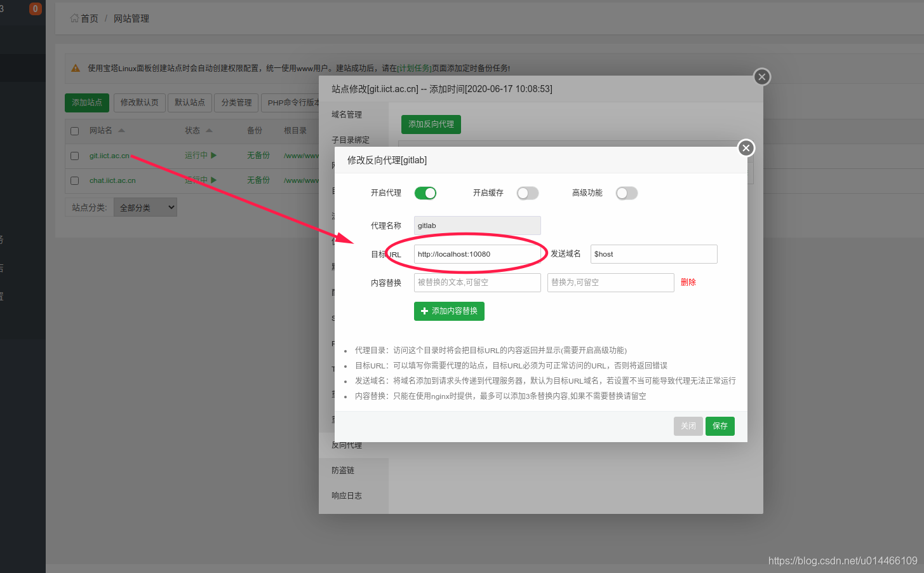Click the 添加反向代理 button
This screenshot has height=573, width=924.
(x=431, y=124)
